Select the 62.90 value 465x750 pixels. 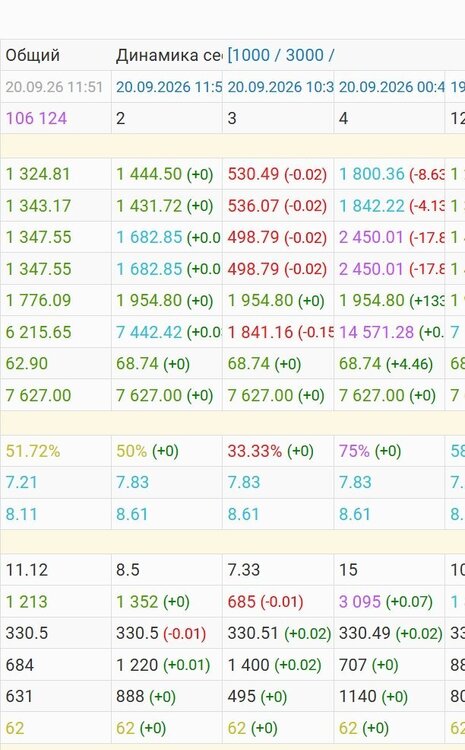26,364
